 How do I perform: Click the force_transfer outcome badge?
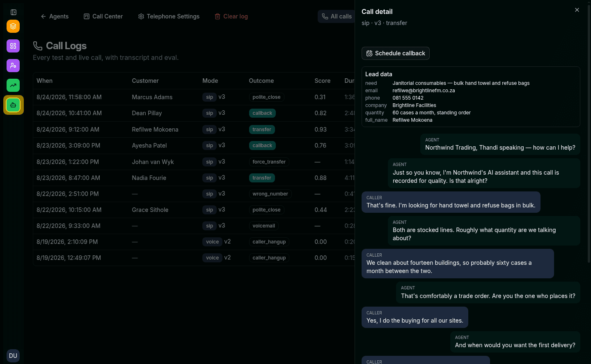coord(269,162)
